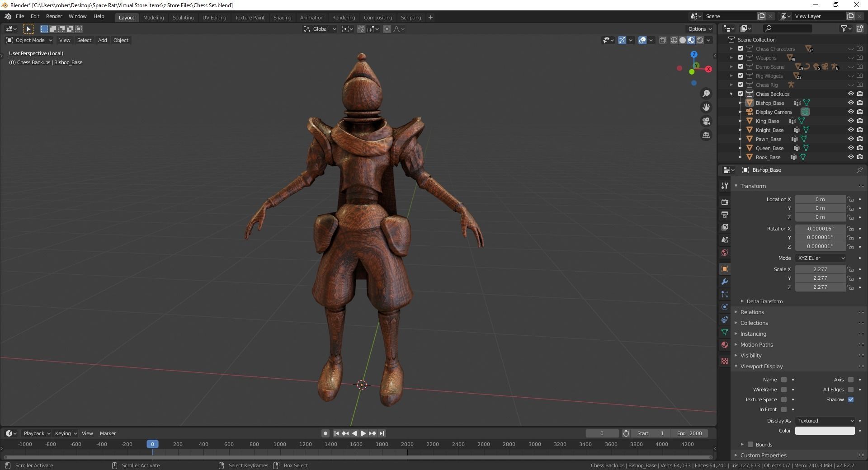Open the File menu

point(20,16)
